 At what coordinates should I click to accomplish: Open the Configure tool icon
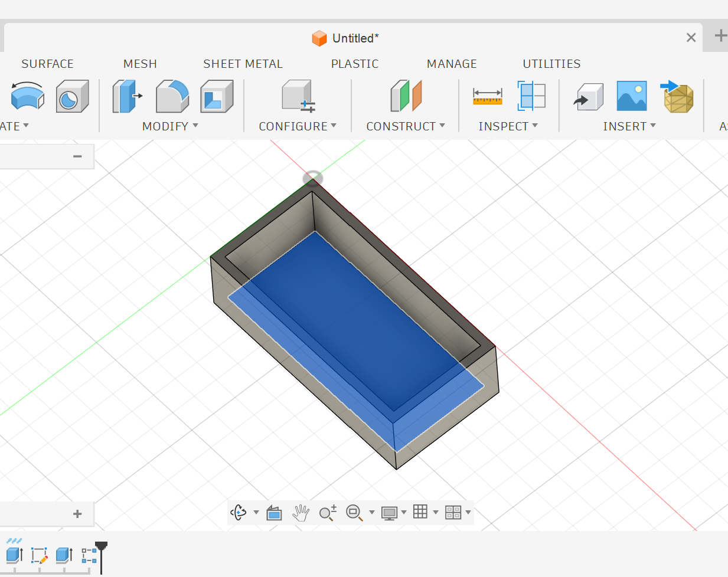tap(298, 96)
